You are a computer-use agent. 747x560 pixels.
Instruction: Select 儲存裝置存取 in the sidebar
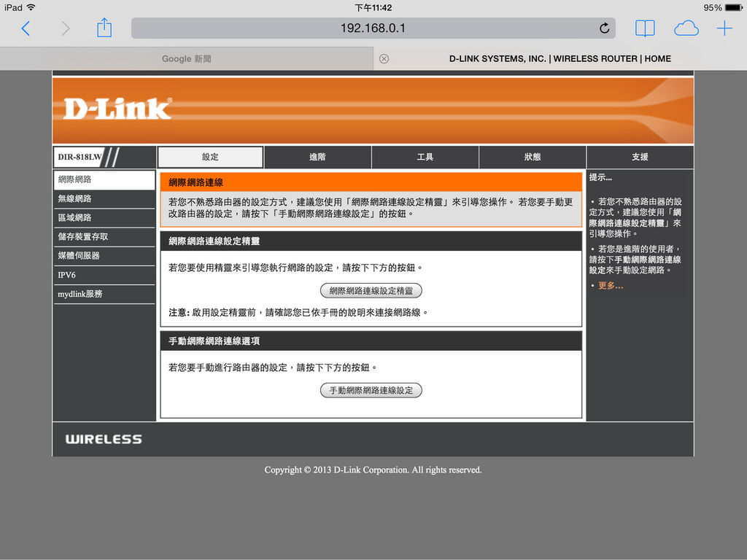104,237
